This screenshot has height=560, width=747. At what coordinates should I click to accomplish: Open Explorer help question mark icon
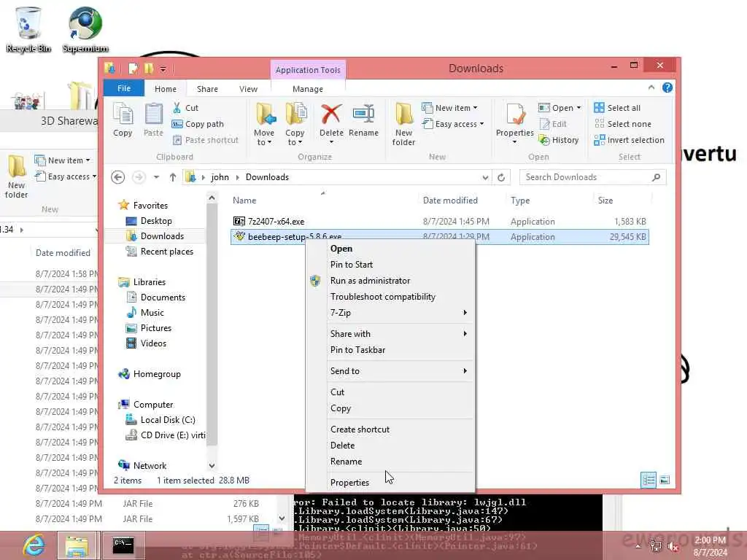pos(667,87)
